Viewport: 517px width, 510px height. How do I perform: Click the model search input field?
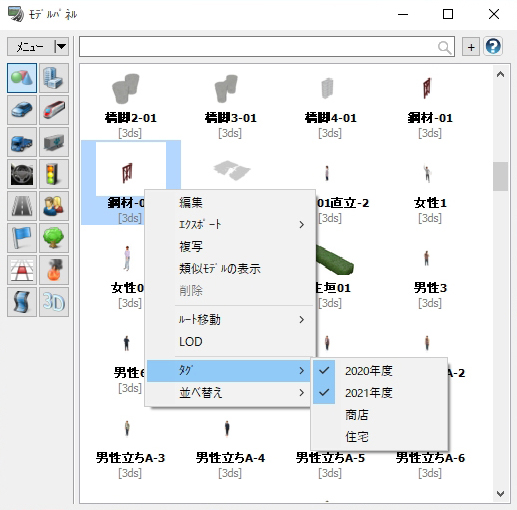tap(267, 47)
